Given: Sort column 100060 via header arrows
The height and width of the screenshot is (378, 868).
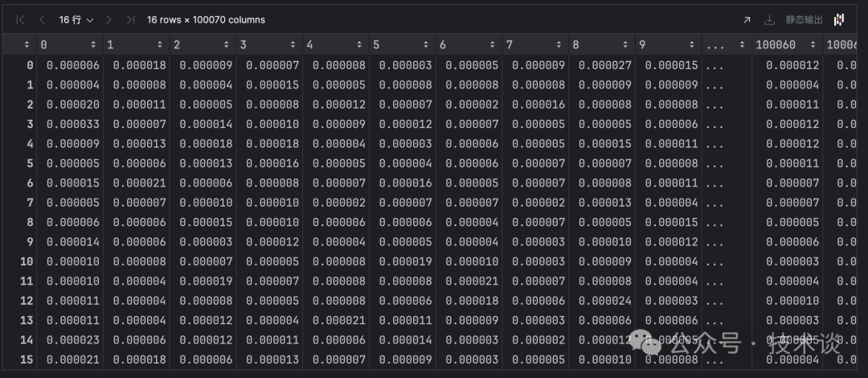Looking at the screenshot, I should pyautogui.click(x=813, y=45).
